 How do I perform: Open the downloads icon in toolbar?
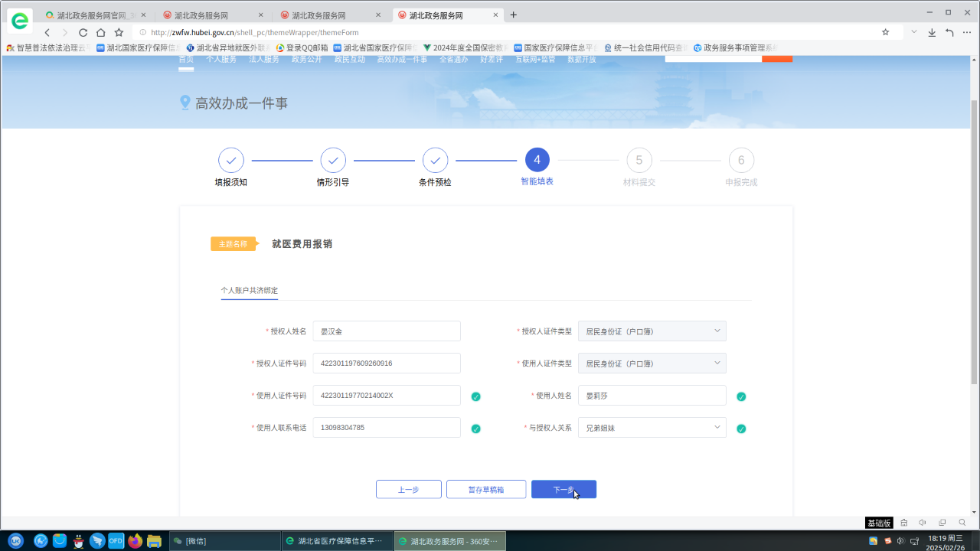tap(932, 33)
